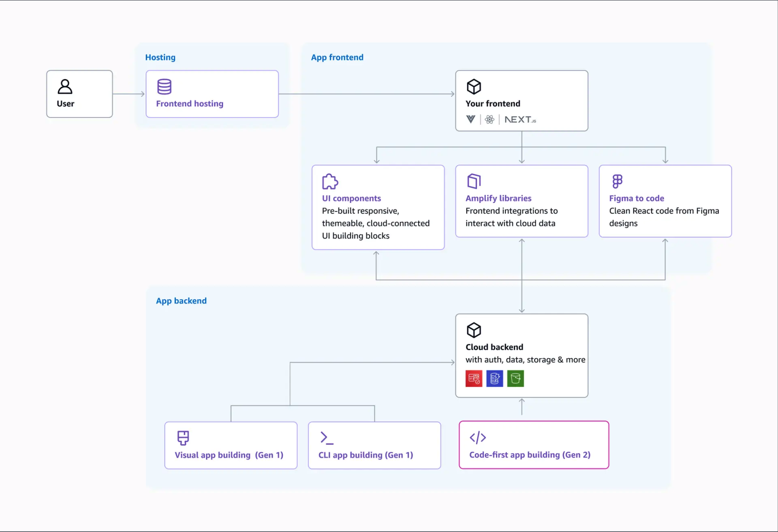This screenshot has width=778, height=532.
Task: Select the App backend section header
Action: (181, 300)
